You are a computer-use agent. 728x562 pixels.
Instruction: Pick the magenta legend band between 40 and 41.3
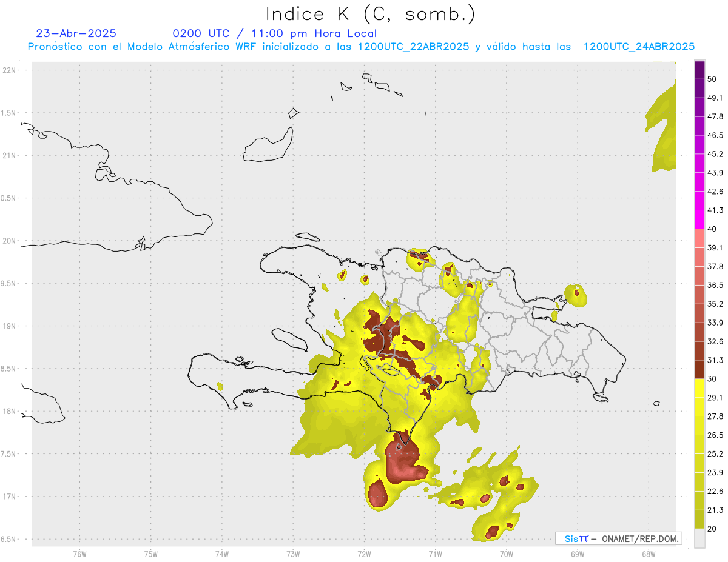coord(699,219)
